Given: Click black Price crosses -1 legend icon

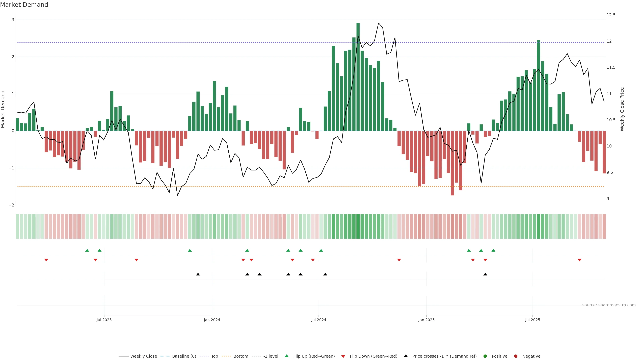Looking at the screenshot, I should (406, 356).
